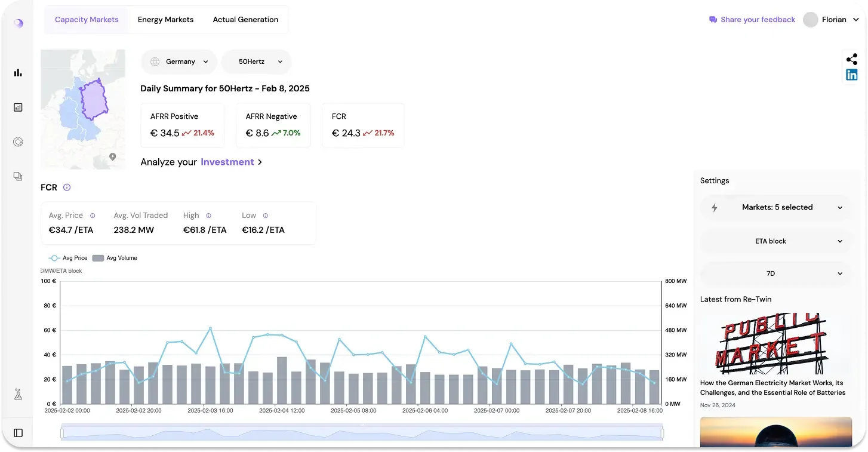This screenshot has height=452, width=868.
Task: Click the €34.7 /ETA average price value
Action: (x=71, y=230)
